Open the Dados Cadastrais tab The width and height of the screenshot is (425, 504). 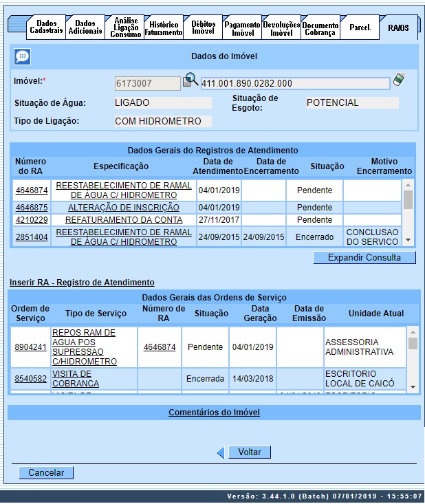(47, 28)
